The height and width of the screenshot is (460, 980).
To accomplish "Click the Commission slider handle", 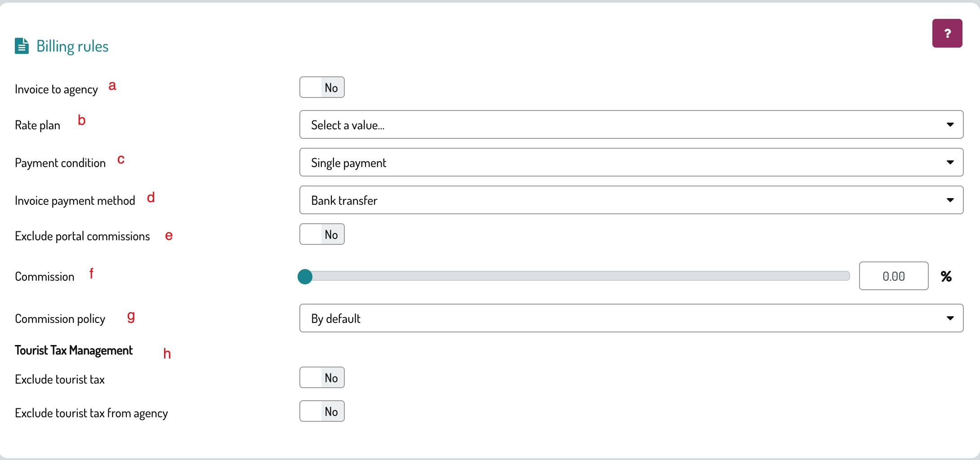I will point(305,277).
